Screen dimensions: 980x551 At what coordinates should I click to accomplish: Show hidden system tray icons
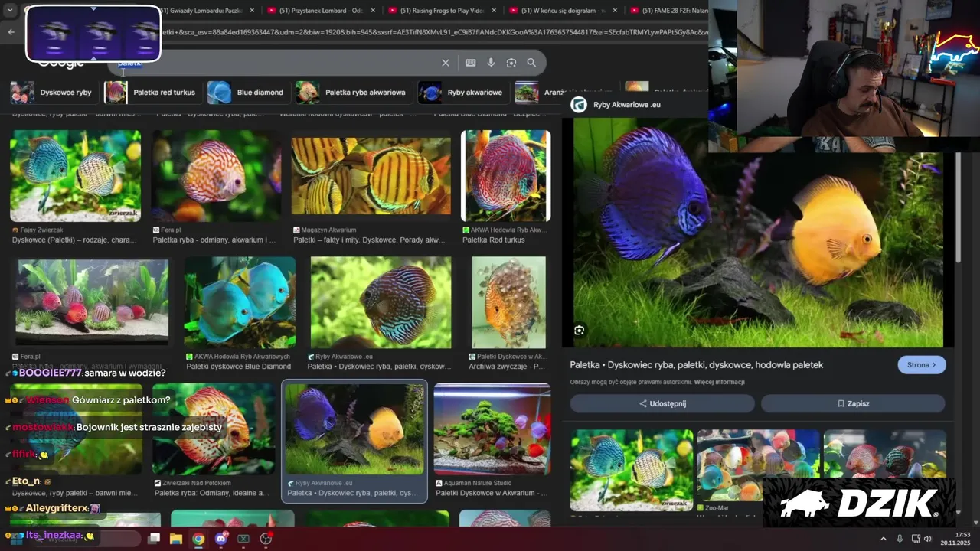click(x=883, y=539)
